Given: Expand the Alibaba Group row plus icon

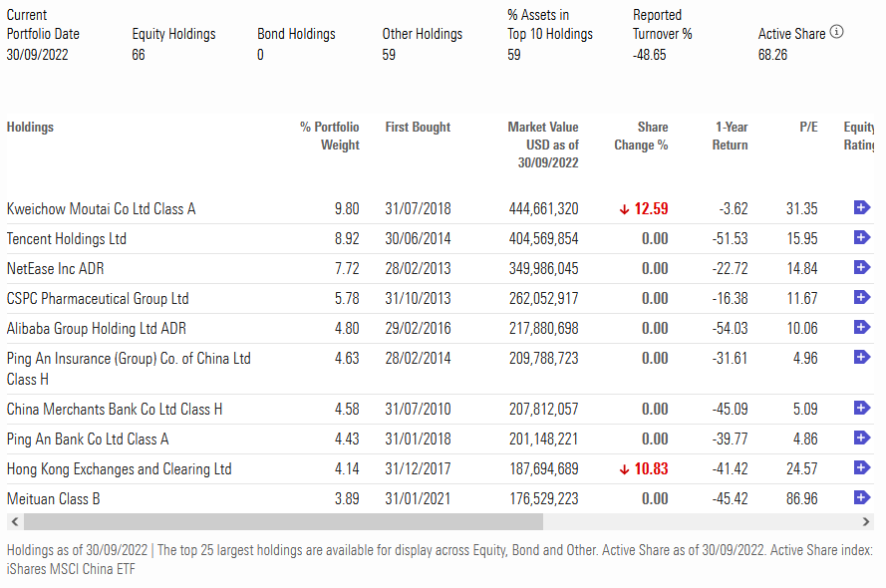Looking at the screenshot, I should tap(862, 327).
